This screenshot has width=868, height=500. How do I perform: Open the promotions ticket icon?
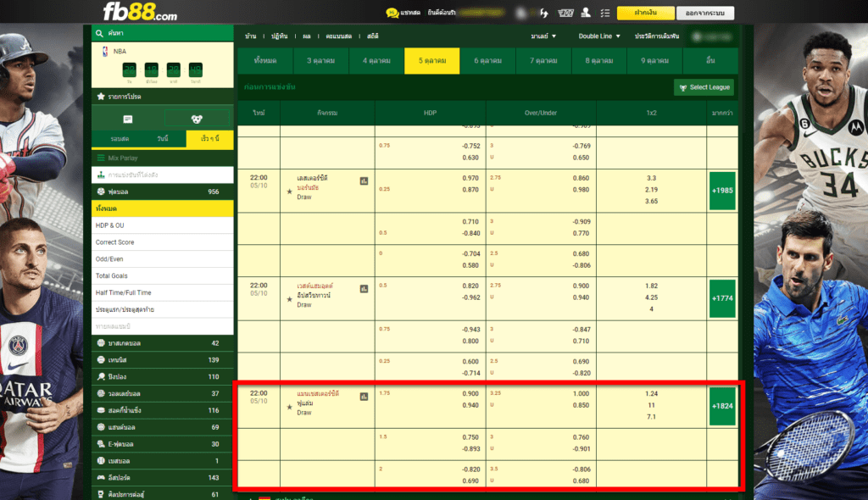pyautogui.click(x=565, y=13)
